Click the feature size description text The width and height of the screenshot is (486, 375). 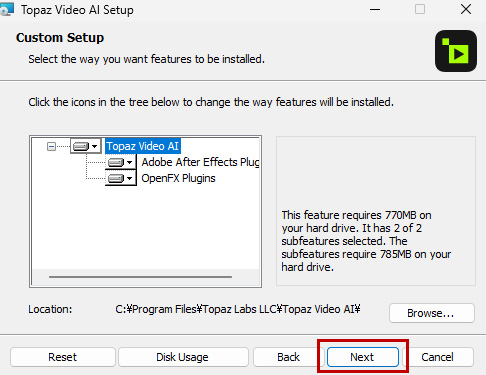(366, 241)
